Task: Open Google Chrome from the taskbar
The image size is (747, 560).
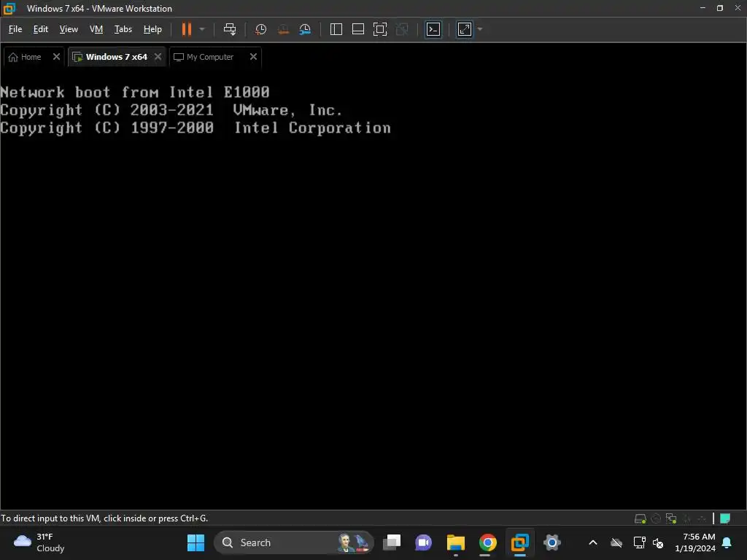Action: [487, 542]
